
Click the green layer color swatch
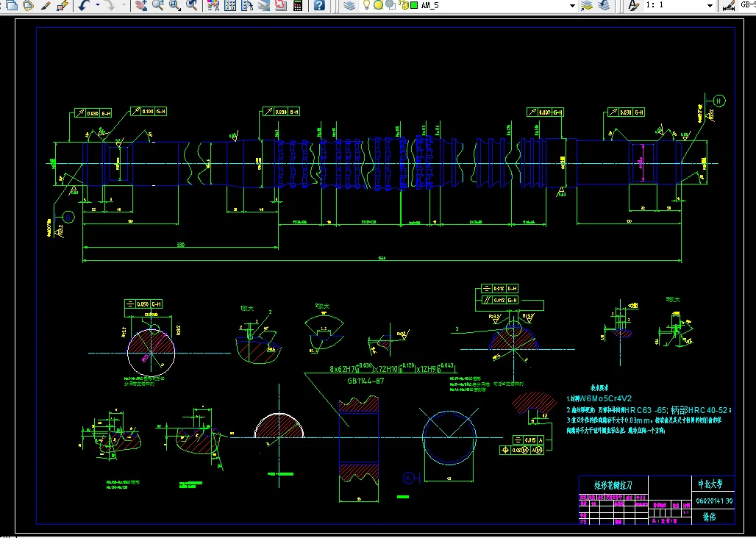[414, 5]
